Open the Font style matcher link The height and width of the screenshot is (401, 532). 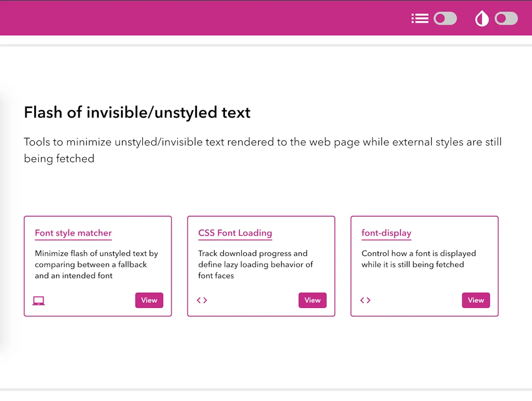pos(73,233)
